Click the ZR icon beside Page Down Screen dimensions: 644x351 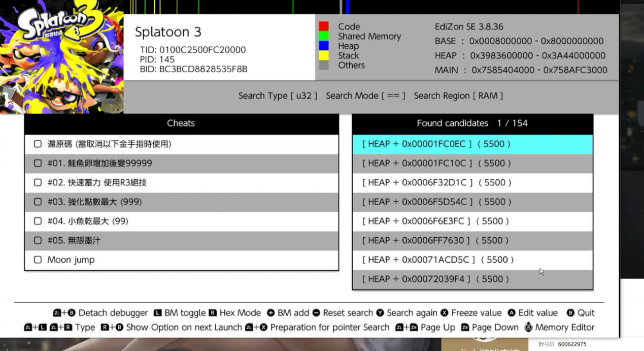466,328
